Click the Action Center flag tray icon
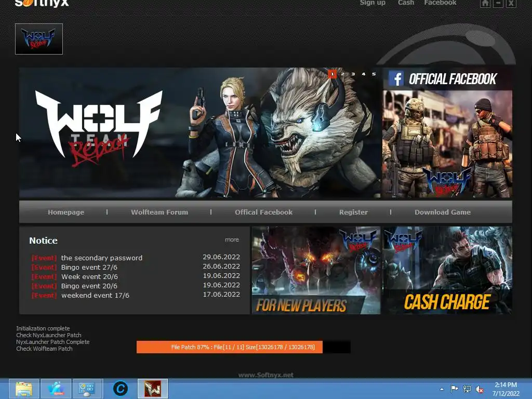532x399 pixels. (454, 389)
